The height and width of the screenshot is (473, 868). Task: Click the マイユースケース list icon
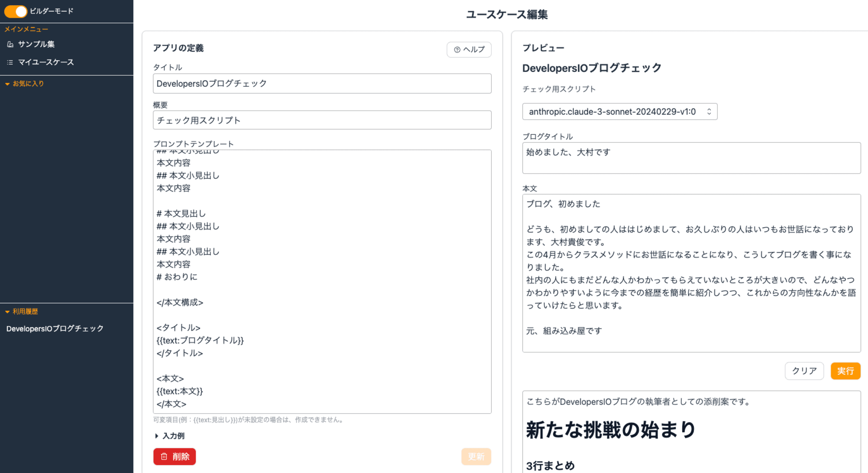[10, 62]
